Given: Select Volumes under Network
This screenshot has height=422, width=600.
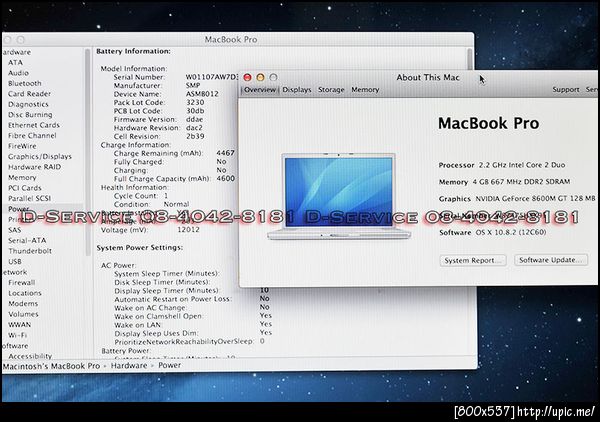Looking at the screenshot, I should coord(23,314).
